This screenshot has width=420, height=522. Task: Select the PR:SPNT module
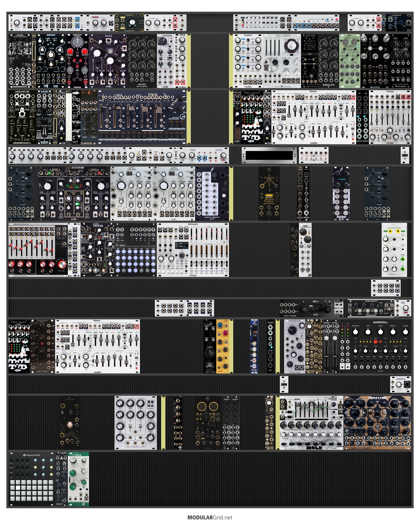click(237, 117)
